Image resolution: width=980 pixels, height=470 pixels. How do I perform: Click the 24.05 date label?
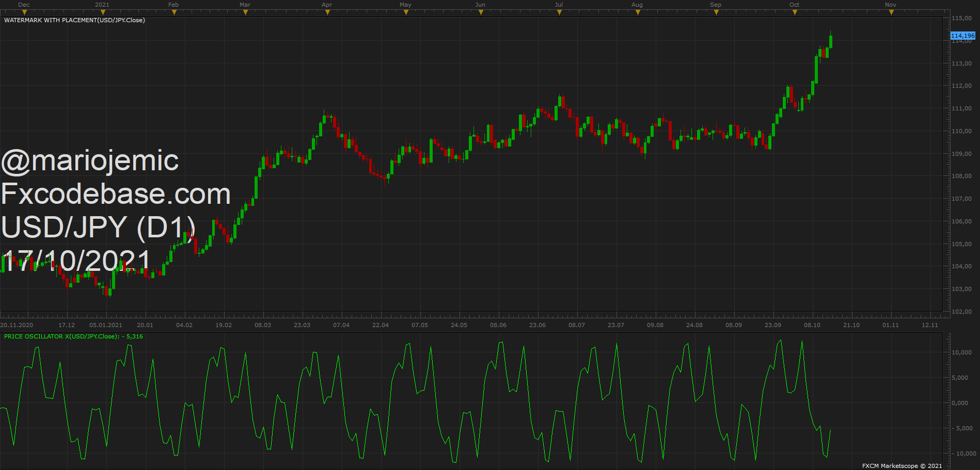[459, 325]
